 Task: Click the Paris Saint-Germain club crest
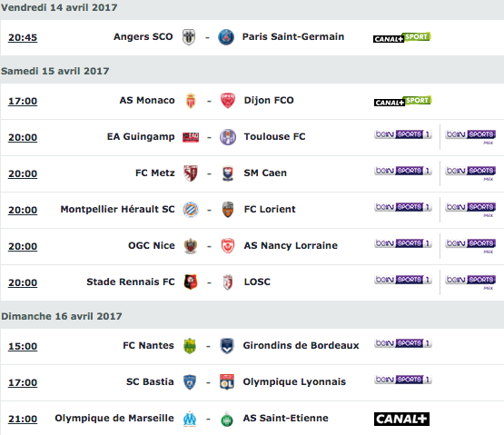[226, 37]
